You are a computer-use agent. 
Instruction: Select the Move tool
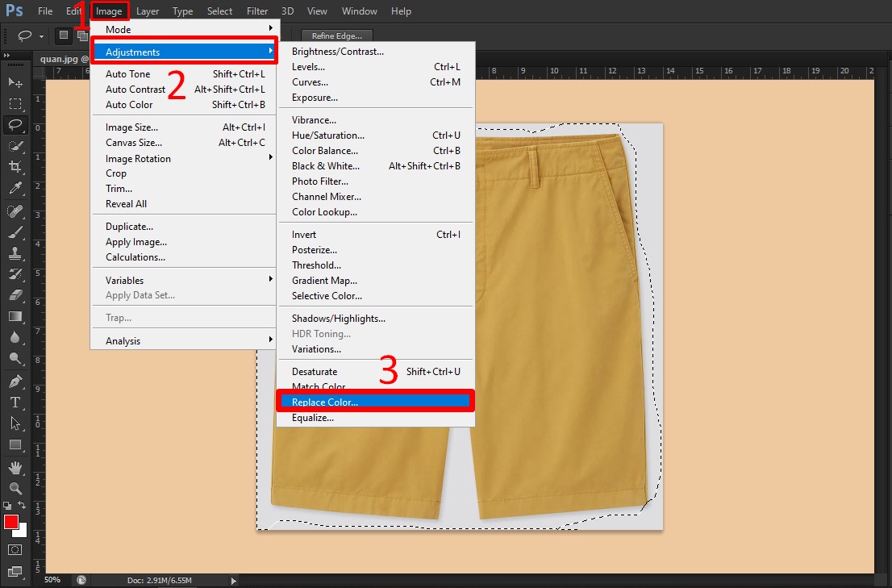pos(15,84)
